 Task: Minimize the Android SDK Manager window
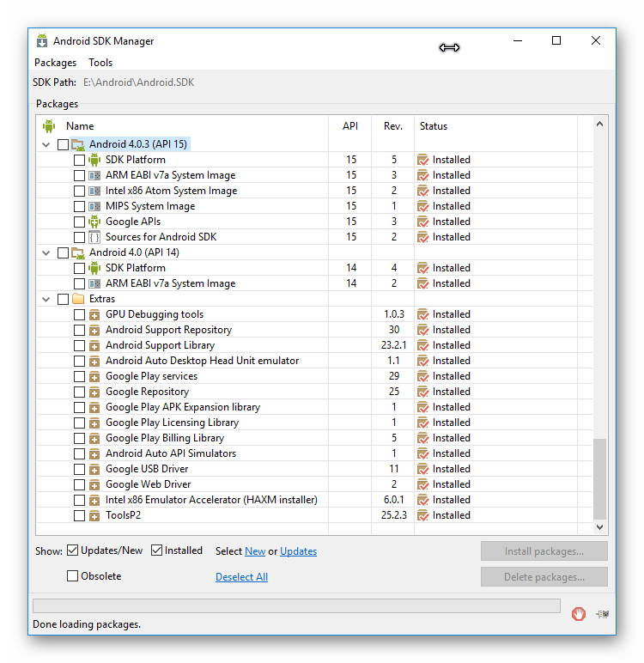tap(518, 40)
